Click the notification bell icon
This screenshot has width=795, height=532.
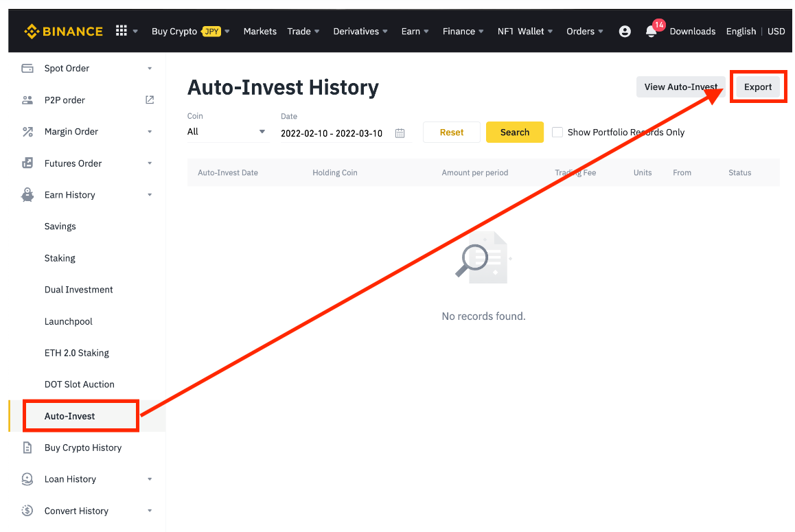click(x=651, y=32)
